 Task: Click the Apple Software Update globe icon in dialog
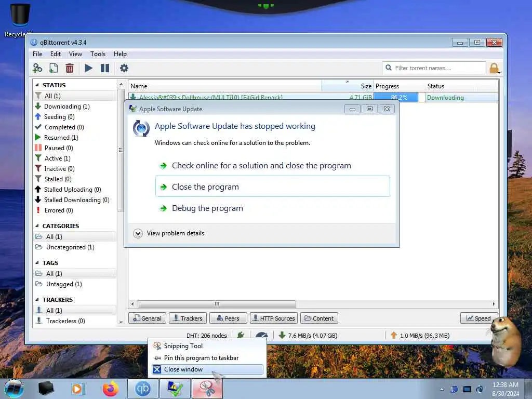[141, 128]
